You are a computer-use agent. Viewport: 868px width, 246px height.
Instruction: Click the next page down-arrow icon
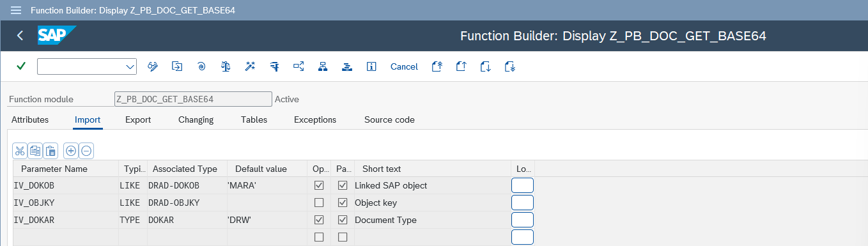[486, 66]
